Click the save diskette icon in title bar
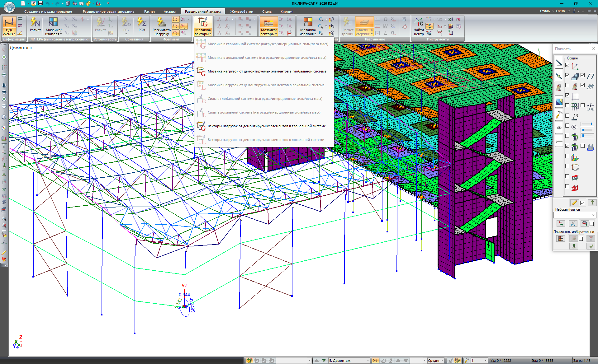Screen dimensions: 598x364 pyautogui.click(x=40, y=3)
